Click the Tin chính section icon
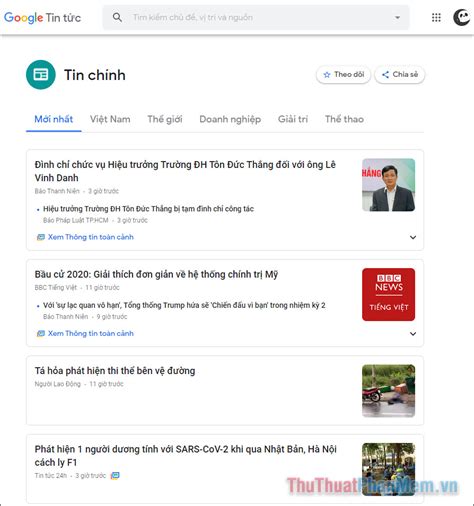This screenshot has height=506, width=474. click(41, 75)
